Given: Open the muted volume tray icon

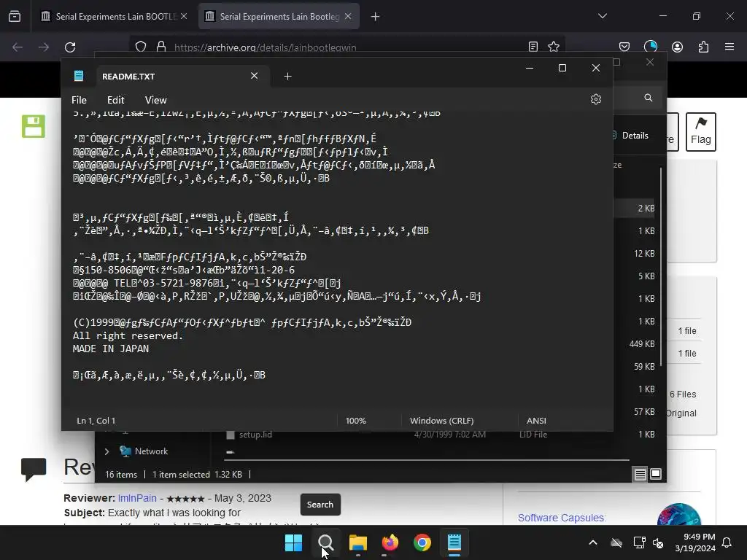Looking at the screenshot, I should coord(659,542).
